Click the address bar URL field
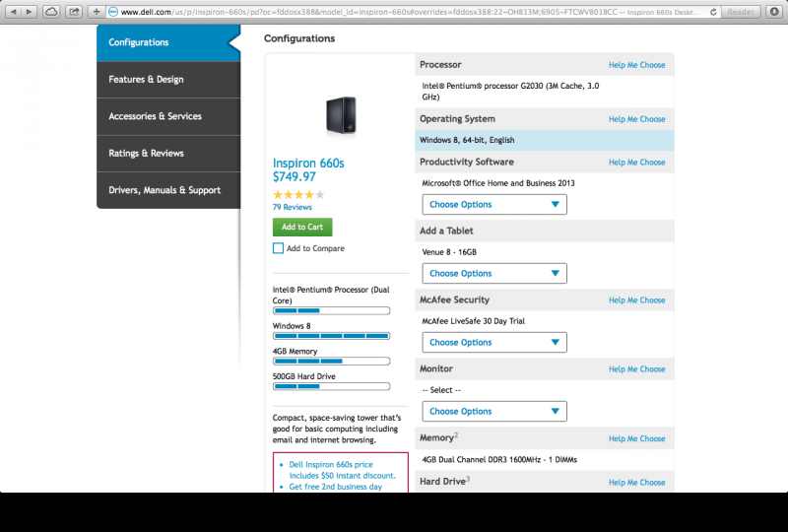This screenshot has width=788, height=532. point(410,12)
